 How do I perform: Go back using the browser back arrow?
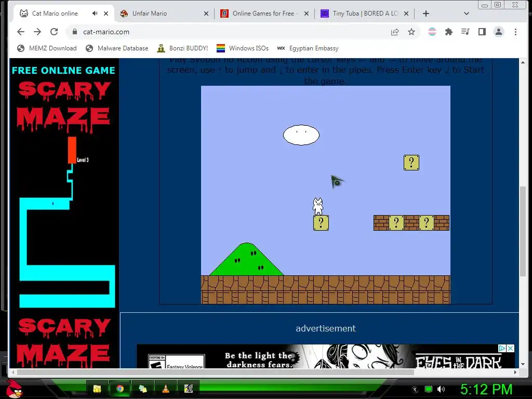click(21, 32)
